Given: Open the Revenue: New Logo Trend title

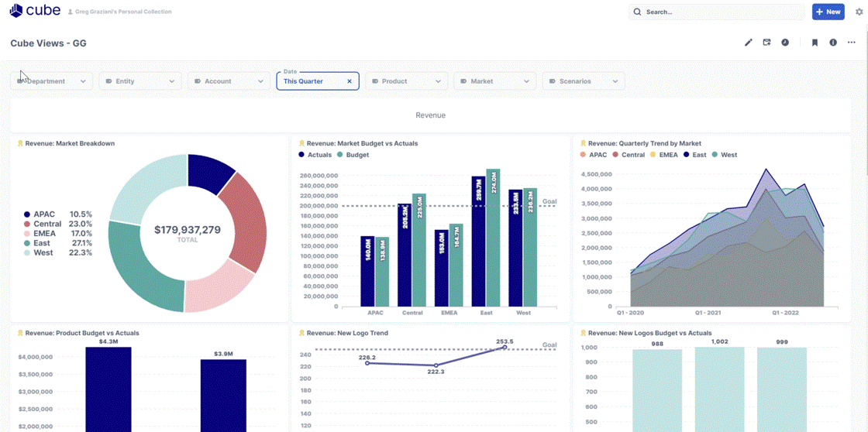Looking at the screenshot, I should 348,333.
